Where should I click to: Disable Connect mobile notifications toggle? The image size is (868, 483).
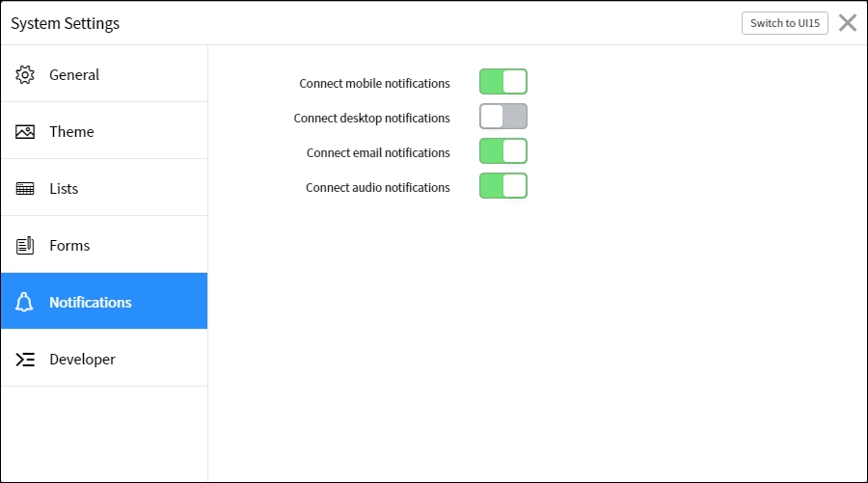[x=503, y=82]
